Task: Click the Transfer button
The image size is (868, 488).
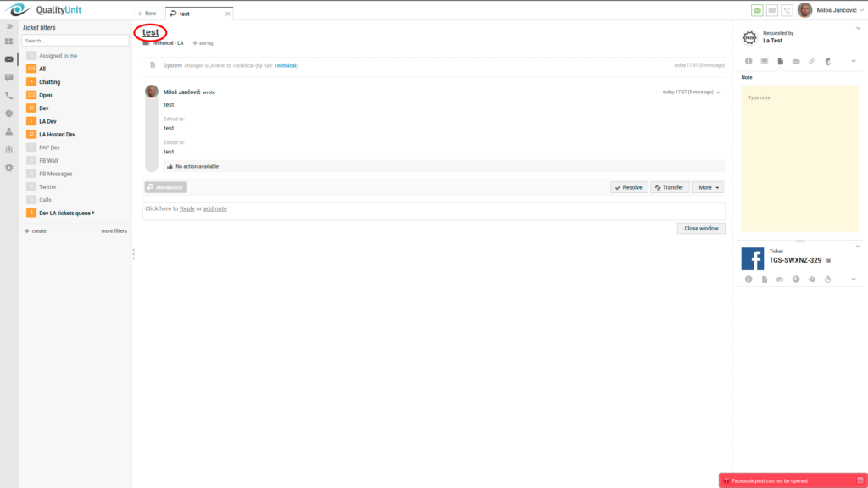Action: [x=670, y=187]
